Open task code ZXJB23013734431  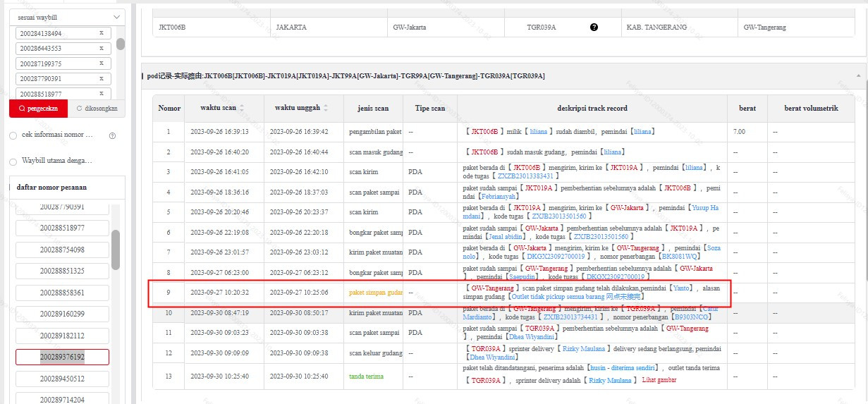570,317
